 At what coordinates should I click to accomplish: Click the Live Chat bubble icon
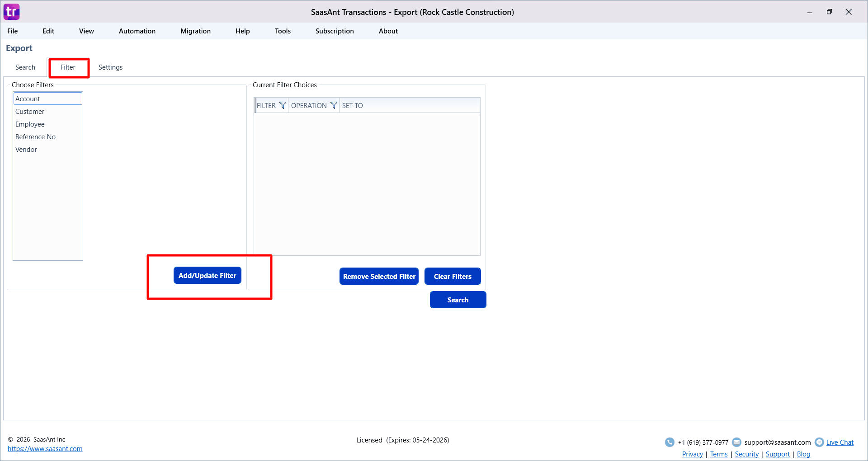819,442
